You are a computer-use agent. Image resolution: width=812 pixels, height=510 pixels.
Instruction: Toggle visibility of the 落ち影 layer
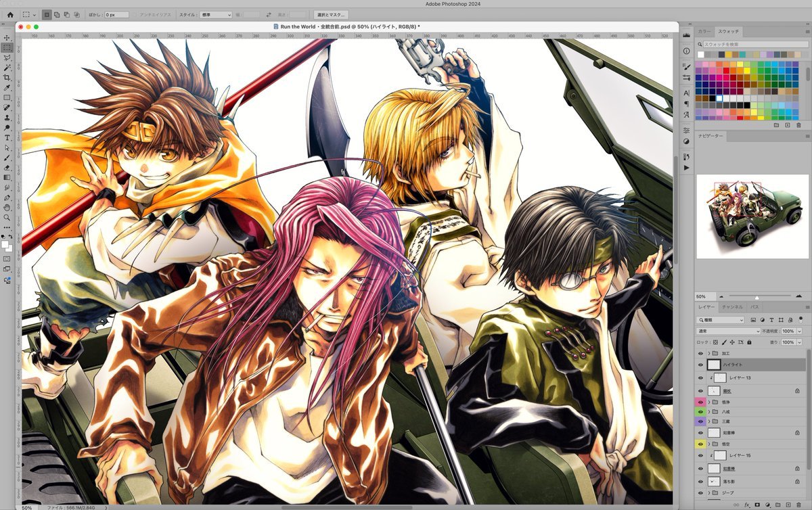(701, 481)
